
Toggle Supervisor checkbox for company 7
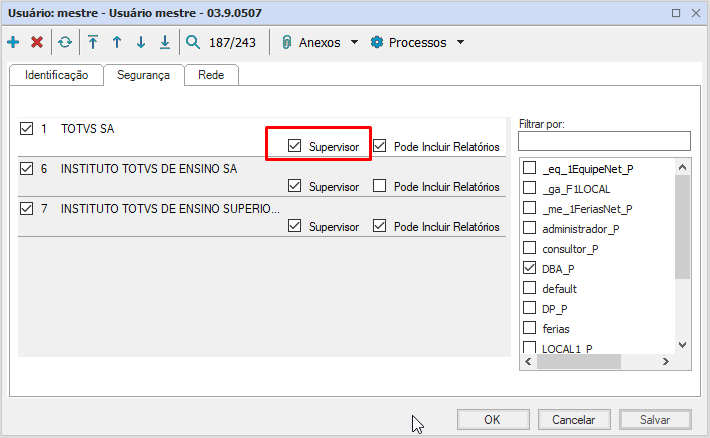pos(294,226)
